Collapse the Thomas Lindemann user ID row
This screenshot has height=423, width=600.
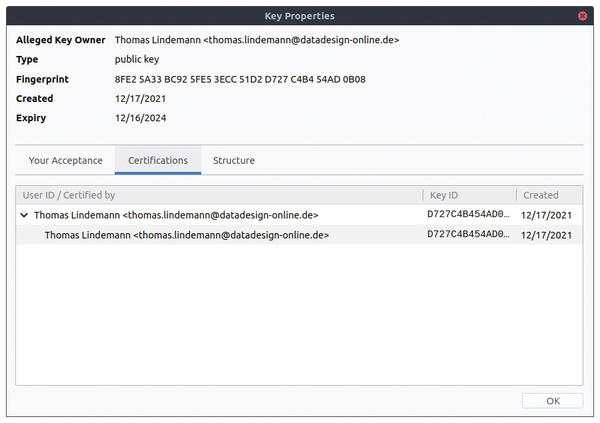(24, 215)
